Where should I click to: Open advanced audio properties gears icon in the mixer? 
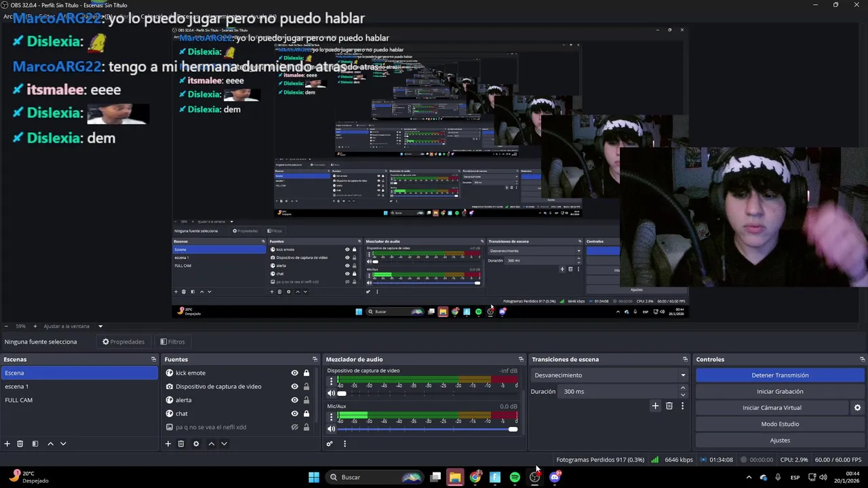pyautogui.click(x=330, y=444)
